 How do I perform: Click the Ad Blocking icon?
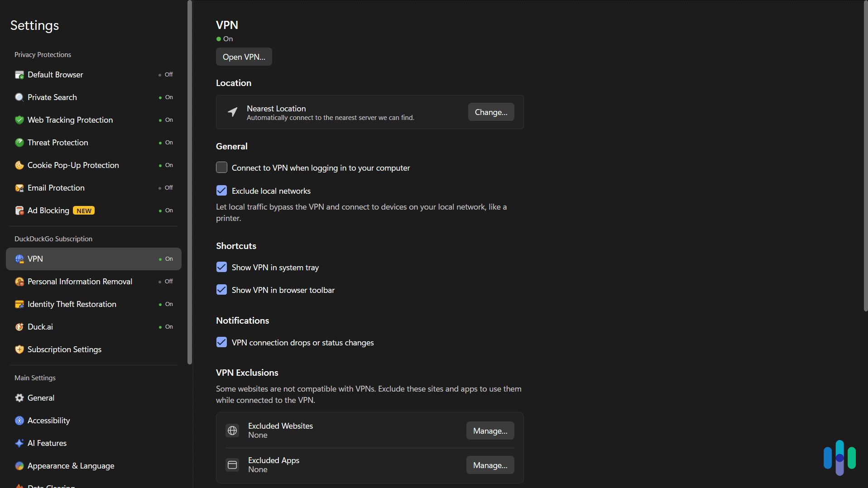[x=19, y=211]
